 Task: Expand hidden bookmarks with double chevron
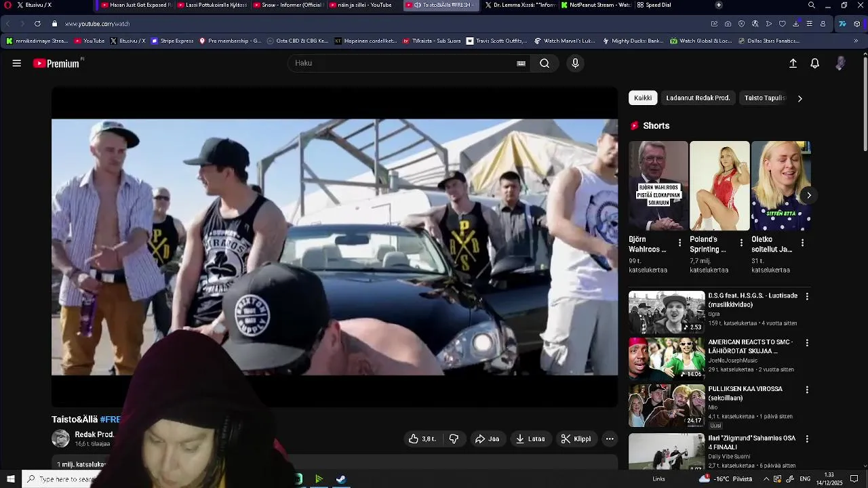coord(856,41)
